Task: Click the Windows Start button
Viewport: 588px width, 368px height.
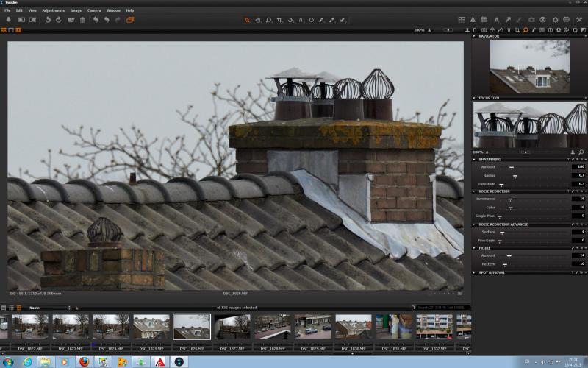Action: [x=7, y=362]
